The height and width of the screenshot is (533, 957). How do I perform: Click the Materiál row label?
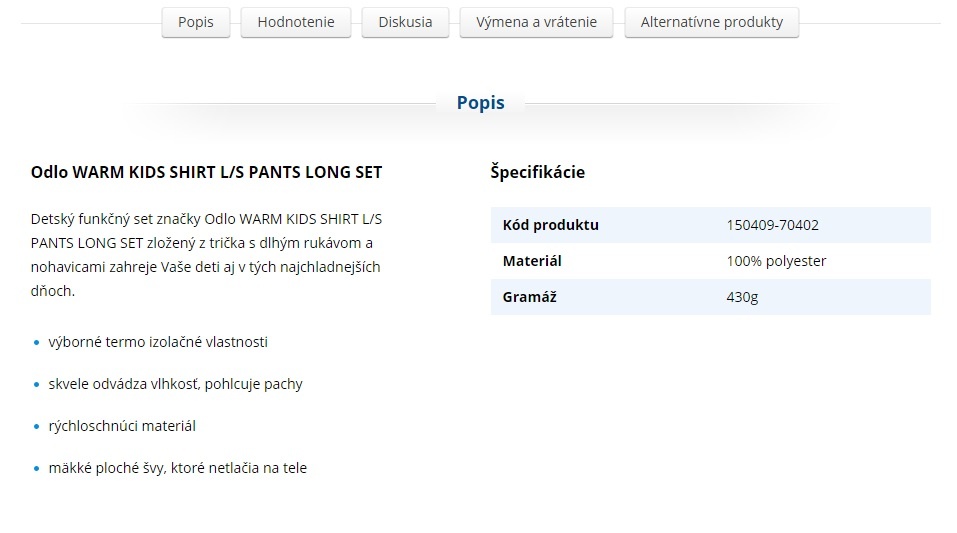coord(532,261)
